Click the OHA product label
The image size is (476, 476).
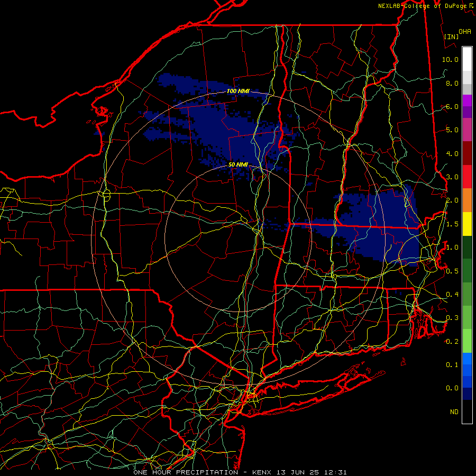(465, 32)
